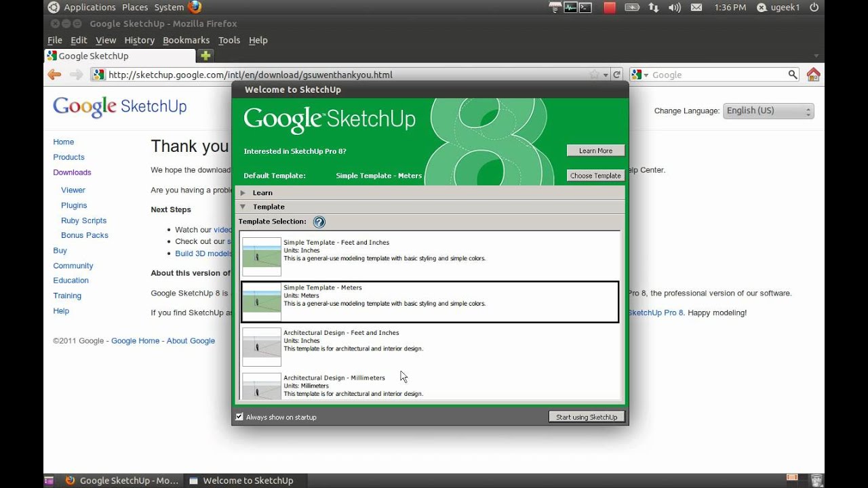Click the ugeek1 user status icon

point(762,7)
